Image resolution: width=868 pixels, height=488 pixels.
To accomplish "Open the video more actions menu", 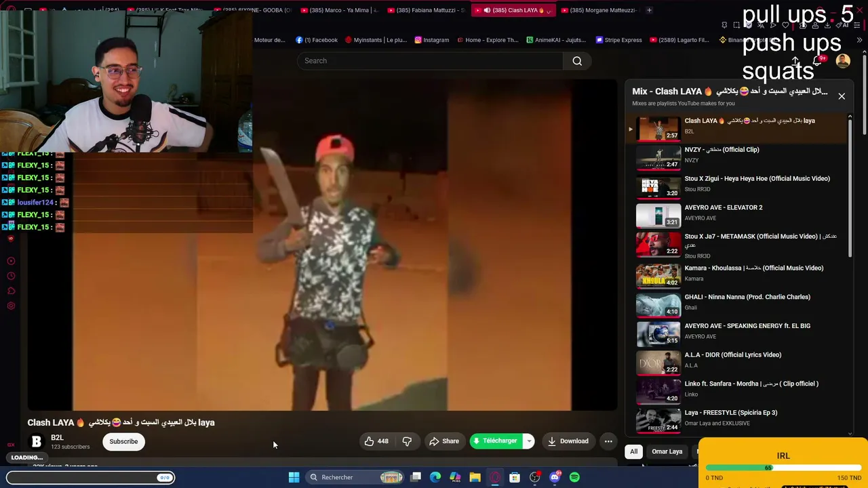I will (608, 441).
